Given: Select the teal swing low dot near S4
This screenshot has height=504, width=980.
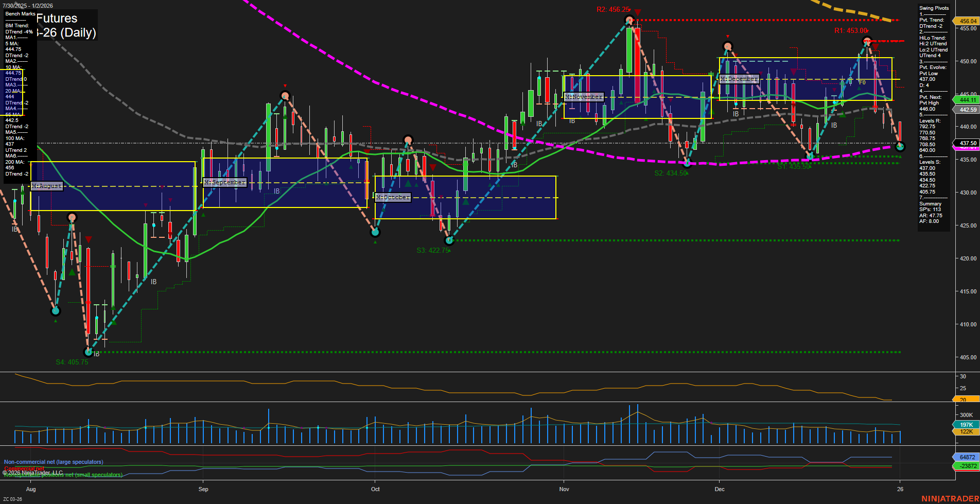Looking at the screenshot, I should coord(89,351).
